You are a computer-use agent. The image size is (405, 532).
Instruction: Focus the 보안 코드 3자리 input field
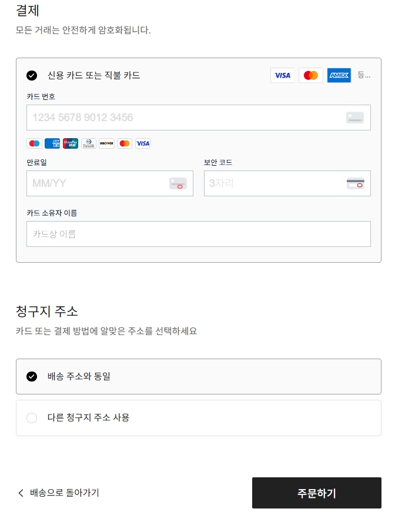287,183
